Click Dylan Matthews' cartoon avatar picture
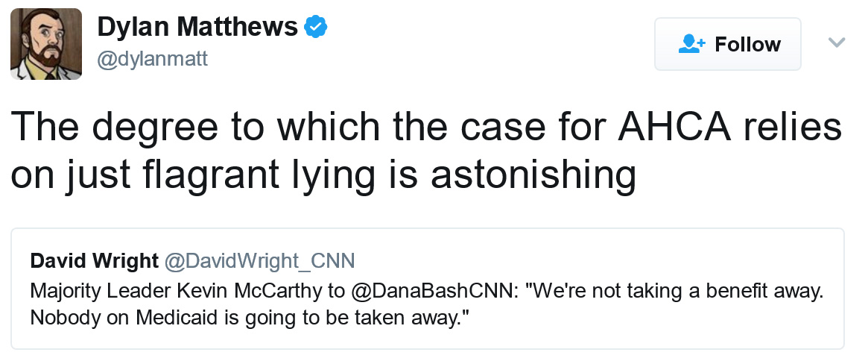This screenshot has width=868, height=364. [45, 43]
